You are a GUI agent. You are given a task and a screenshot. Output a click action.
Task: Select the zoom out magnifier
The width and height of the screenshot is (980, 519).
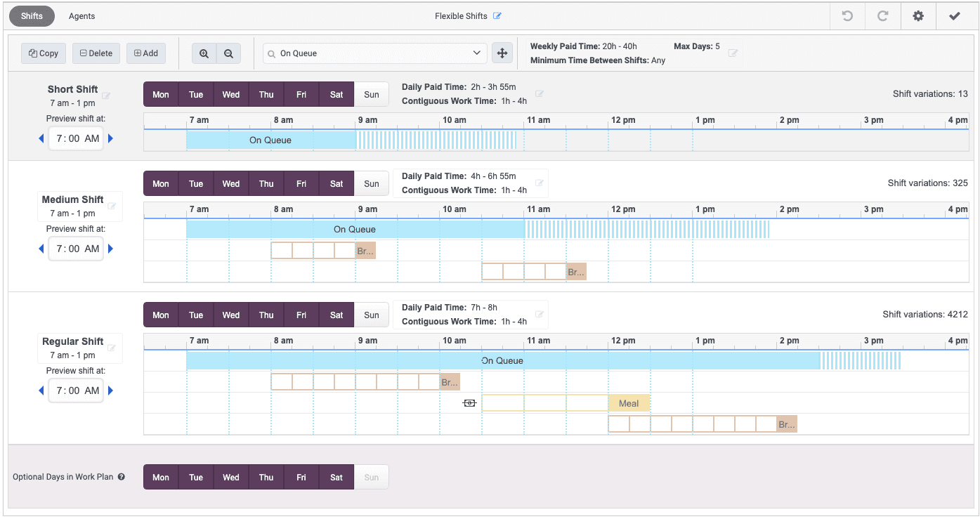pyautogui.click(x=228, y=53)
